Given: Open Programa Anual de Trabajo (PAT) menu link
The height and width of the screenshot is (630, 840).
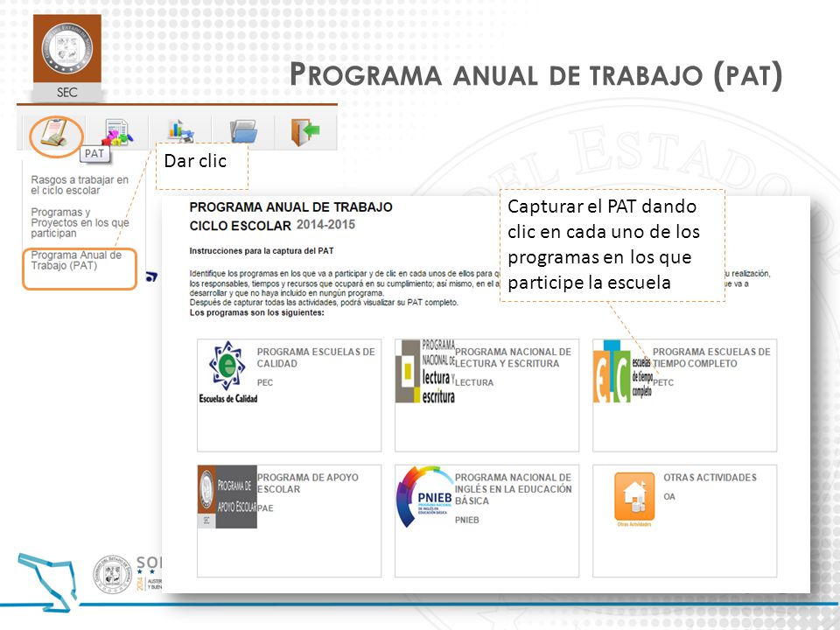Looking at the screenshot, I should (x=76, y=261).
